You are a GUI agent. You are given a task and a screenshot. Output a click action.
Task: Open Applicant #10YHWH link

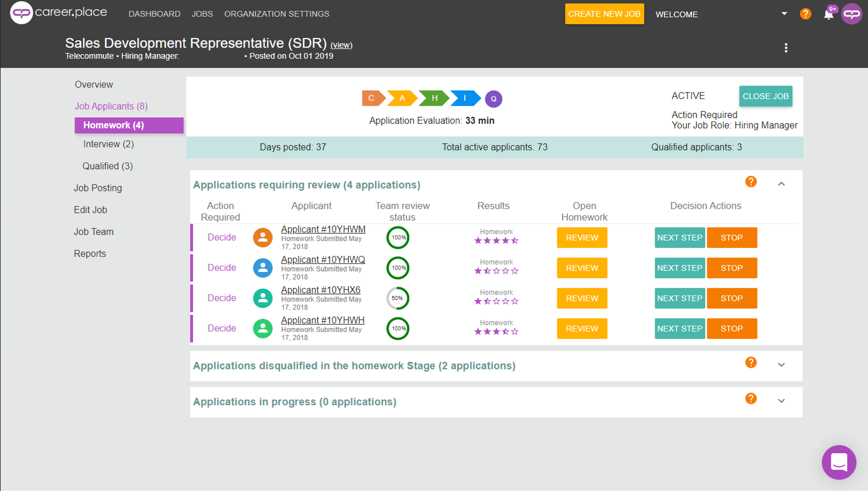coord(323,320)
